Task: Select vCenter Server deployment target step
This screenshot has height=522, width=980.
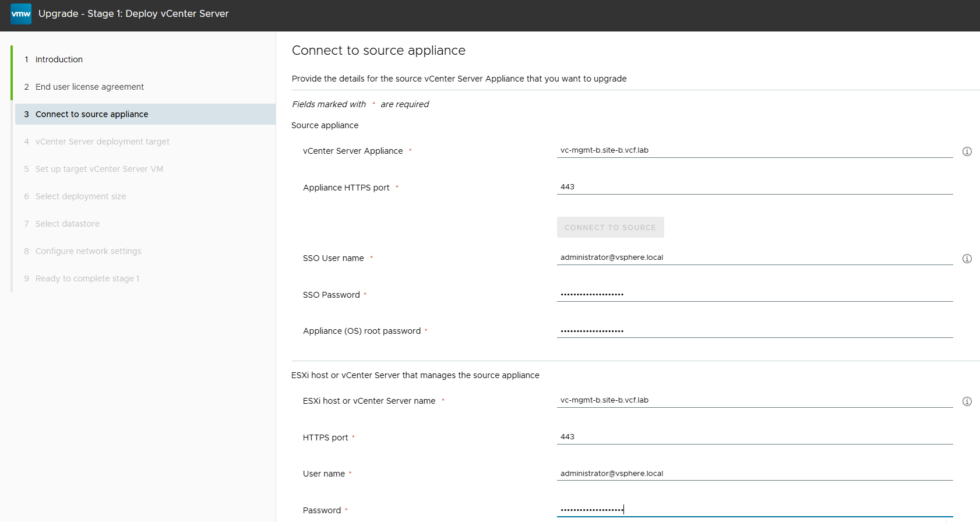Action: [102, 142]
